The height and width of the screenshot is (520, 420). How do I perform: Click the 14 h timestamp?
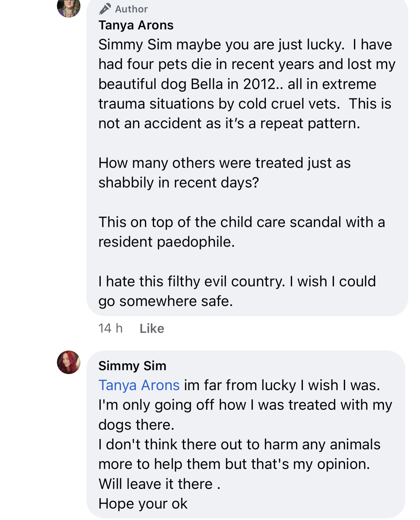click(x=111, y=328)
